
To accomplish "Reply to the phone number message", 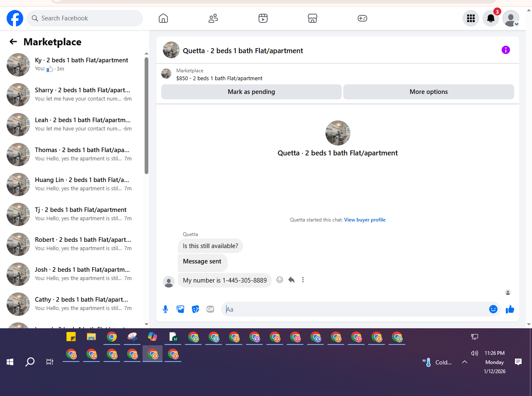I will [291, 280].
